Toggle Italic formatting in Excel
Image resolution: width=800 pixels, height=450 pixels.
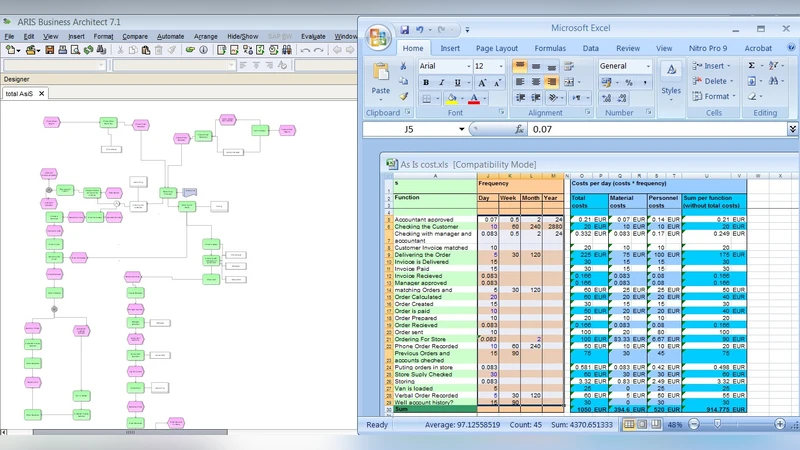441,82
